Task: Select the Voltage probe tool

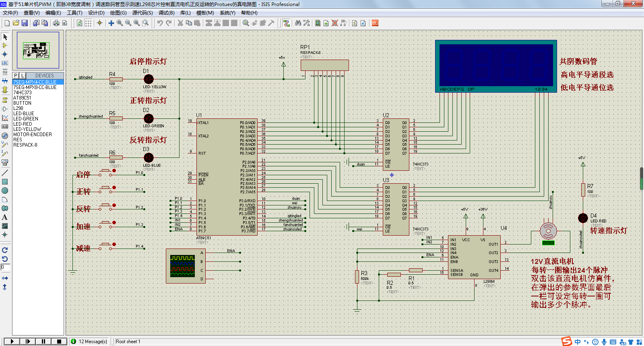Action: (x=5, y=144)
